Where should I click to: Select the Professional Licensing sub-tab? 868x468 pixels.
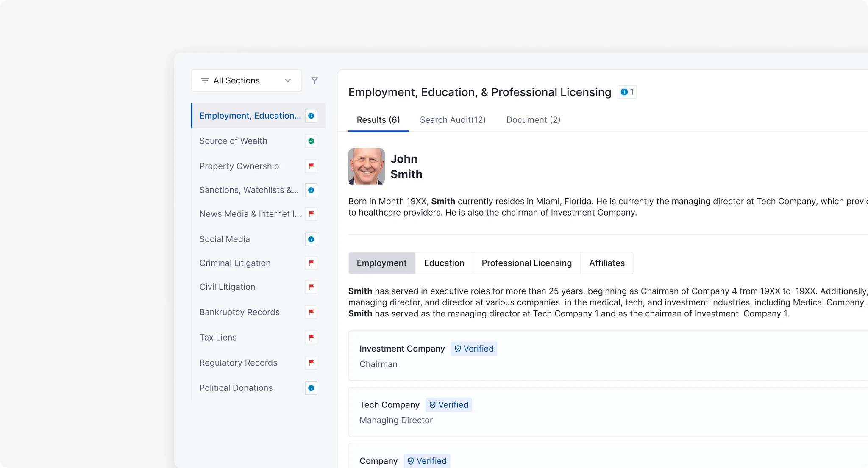pyautogui.click(x=526, y=263)
